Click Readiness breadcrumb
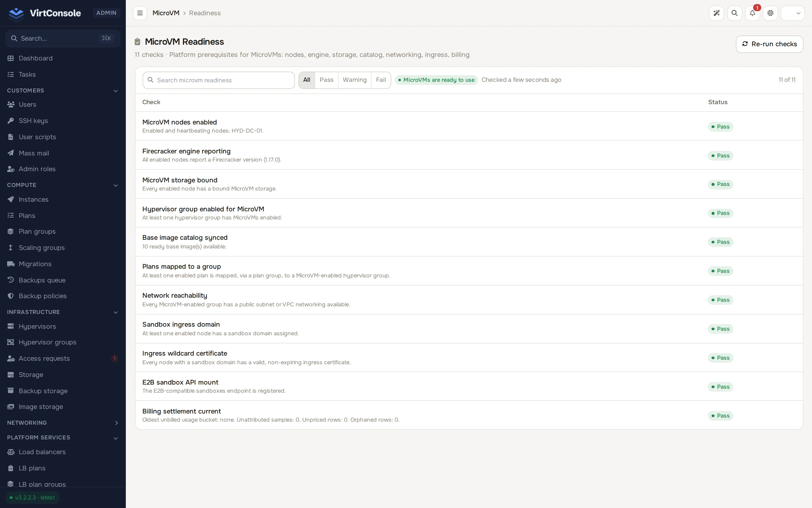 click(x=205, y=13)
